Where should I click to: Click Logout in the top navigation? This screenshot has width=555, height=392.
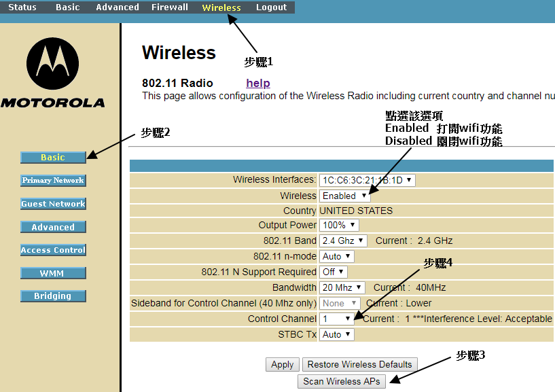tap(272, 7)
